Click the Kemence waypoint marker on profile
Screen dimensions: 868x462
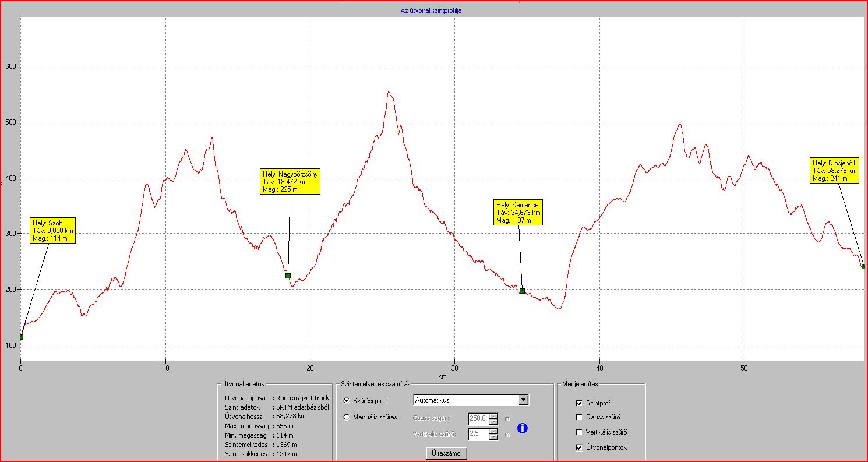(522, 291)
